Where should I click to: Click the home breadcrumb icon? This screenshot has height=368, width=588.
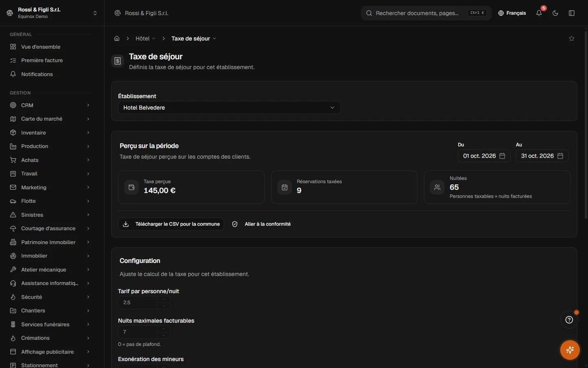117,38
